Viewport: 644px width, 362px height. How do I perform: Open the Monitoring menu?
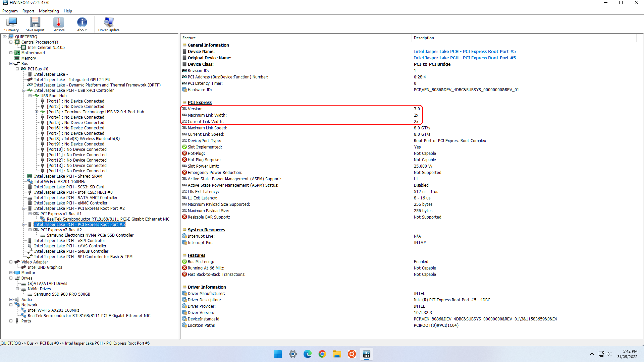49,11
